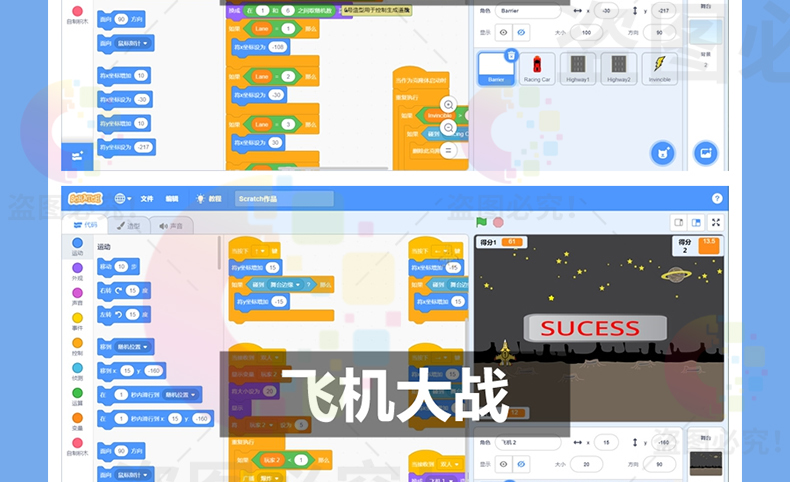The image size is (790, 482).
Task: Select the Racing Car sprite thumbnail
Action: tap(537, 68)
